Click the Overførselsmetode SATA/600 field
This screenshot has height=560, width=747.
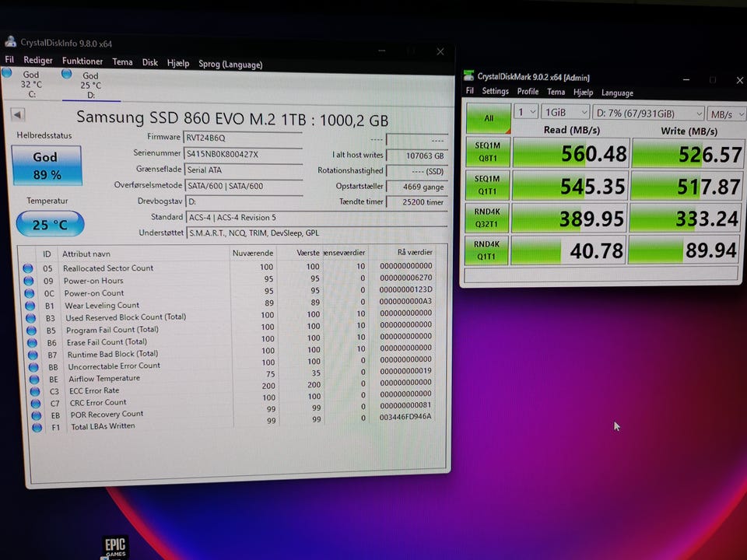click(244, 186)
